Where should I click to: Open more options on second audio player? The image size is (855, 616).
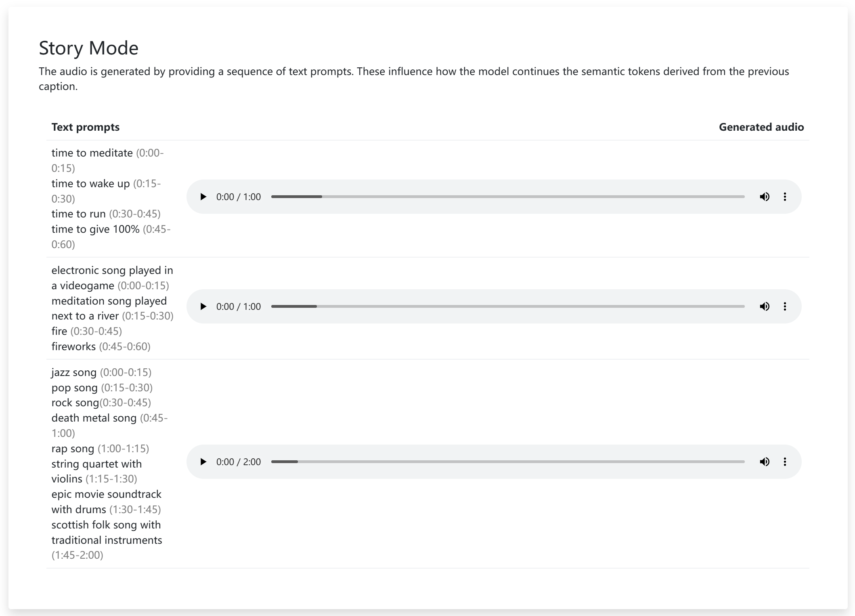[x=785, y=307]
